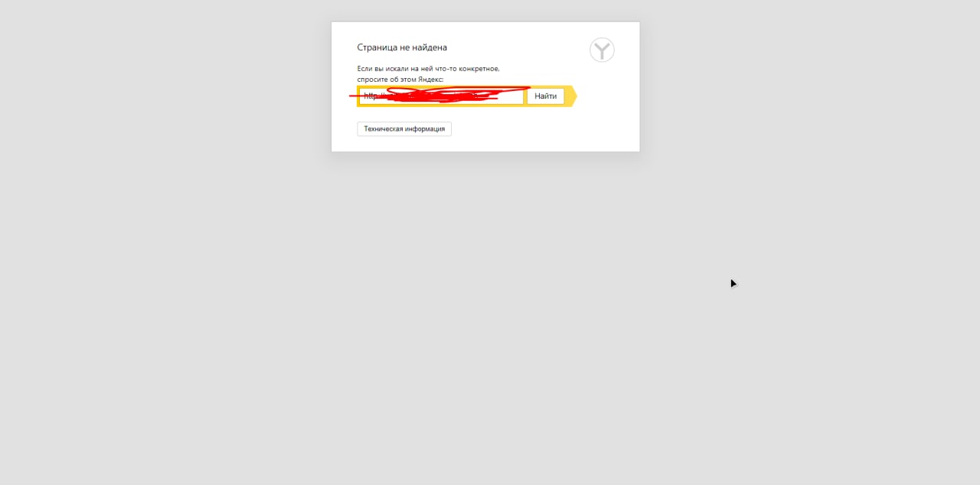Viewport: 980px width, 485px height.
Task: Click the red line left of search box
Action: tap(353, 96)
